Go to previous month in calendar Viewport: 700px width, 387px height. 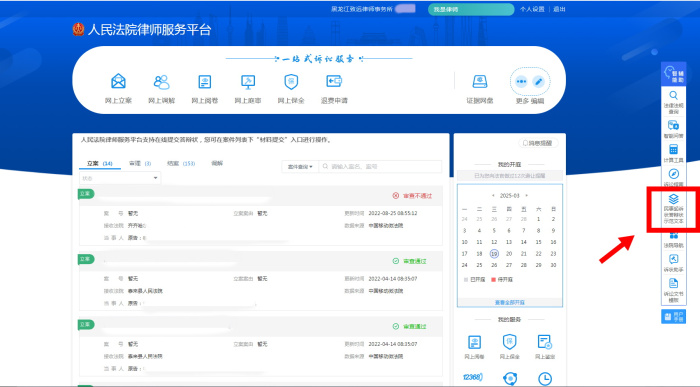point(493,196)
